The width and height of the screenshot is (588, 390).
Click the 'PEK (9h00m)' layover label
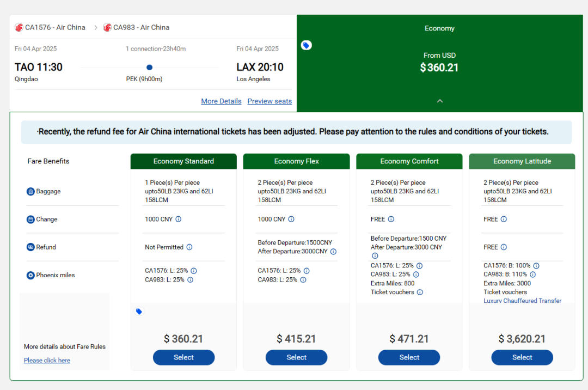144,79
